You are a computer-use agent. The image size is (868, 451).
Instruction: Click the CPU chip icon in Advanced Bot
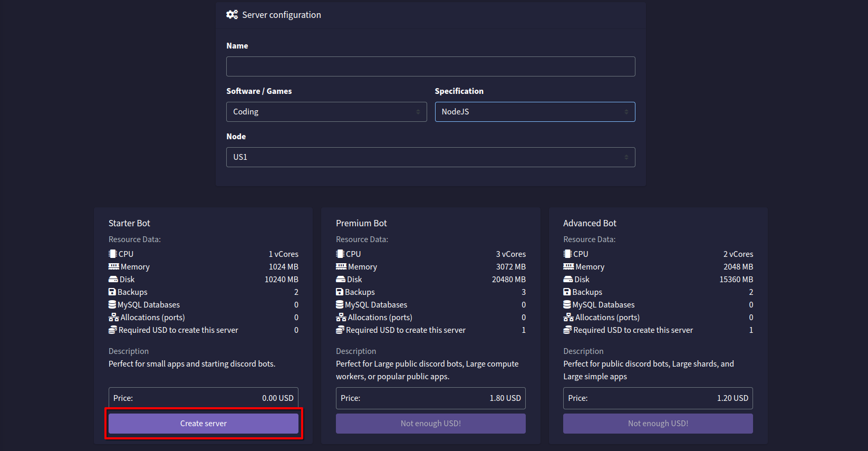tap(567, 254)
